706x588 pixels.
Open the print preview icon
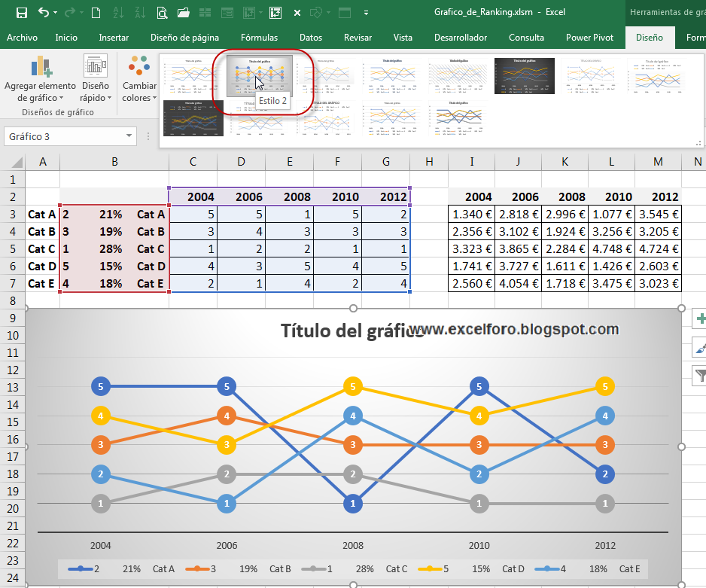(161, 14)
